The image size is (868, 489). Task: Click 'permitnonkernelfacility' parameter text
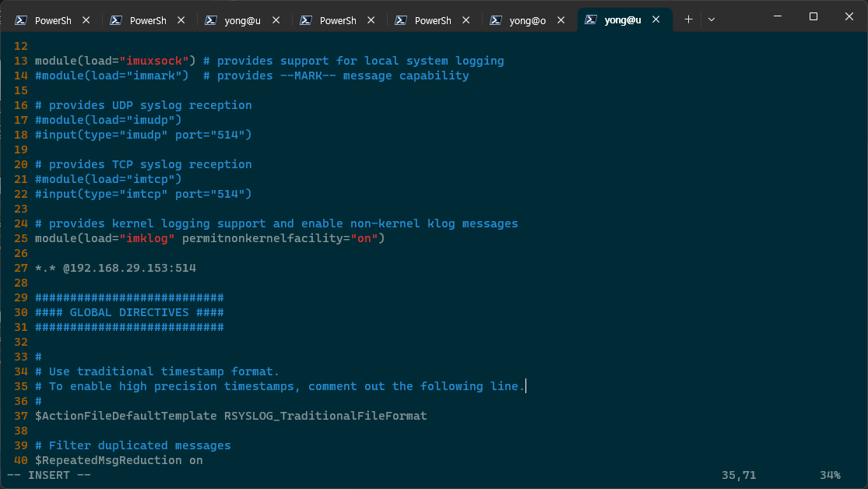click(262, 238)
